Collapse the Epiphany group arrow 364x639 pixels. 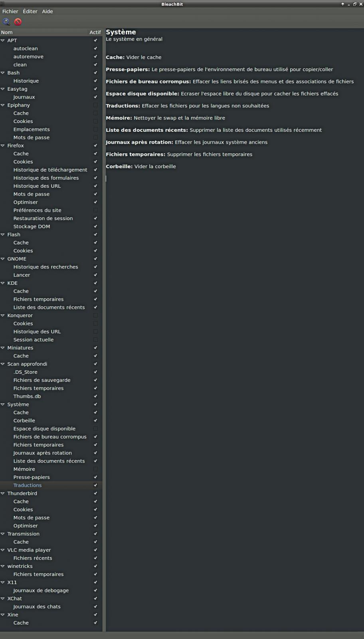coord(3,105)
